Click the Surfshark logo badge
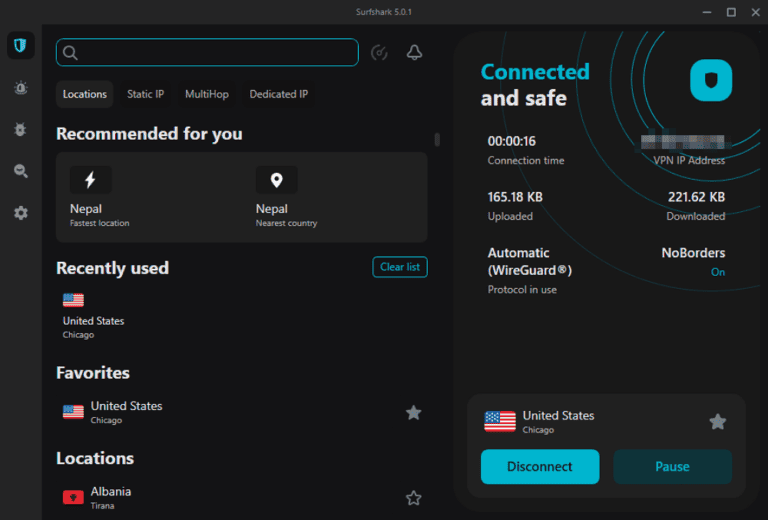 pos(711,80)
